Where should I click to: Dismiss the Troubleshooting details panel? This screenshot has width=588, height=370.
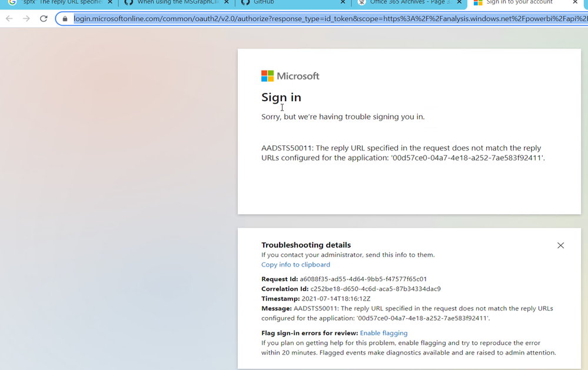click(x=560, y=245)
